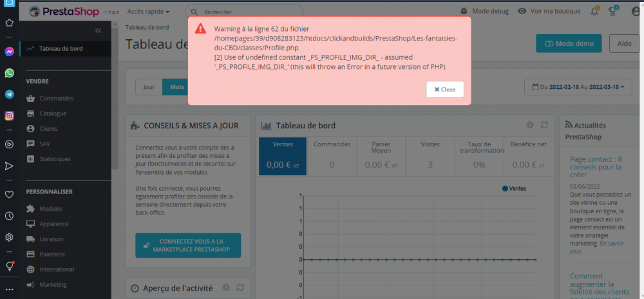644x299 pixels.
Task: Select the Panier Moyen KPI tab
Action: coord(381,156)
